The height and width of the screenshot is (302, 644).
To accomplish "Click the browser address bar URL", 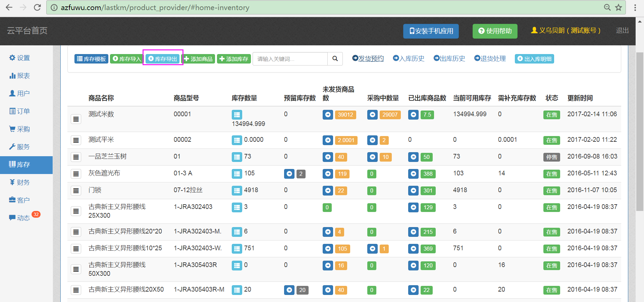I will click(x=155, y=7).
